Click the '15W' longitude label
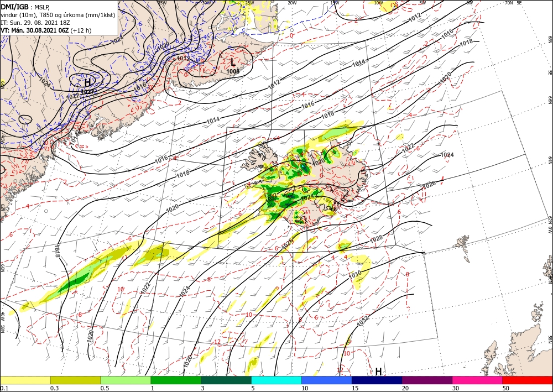553x392 pixels. 335,2
